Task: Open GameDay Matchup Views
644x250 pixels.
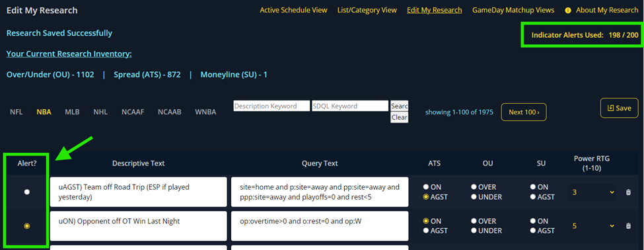Action: click(x=513, y=11)
